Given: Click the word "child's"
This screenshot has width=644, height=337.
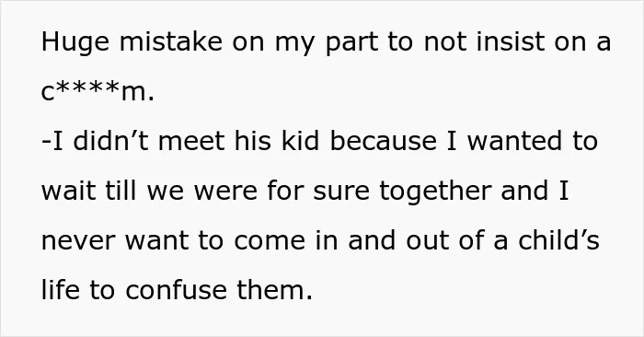Looking at the screenshot, I should coord(558,239).
